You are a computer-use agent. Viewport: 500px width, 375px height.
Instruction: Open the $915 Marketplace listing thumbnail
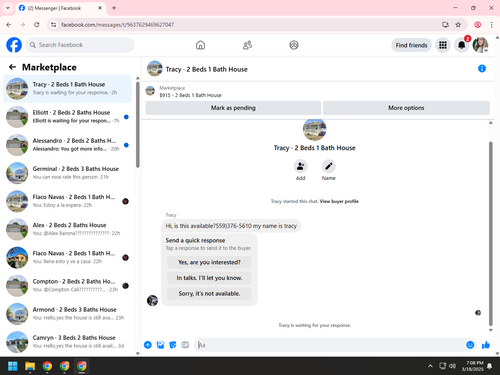150,91
